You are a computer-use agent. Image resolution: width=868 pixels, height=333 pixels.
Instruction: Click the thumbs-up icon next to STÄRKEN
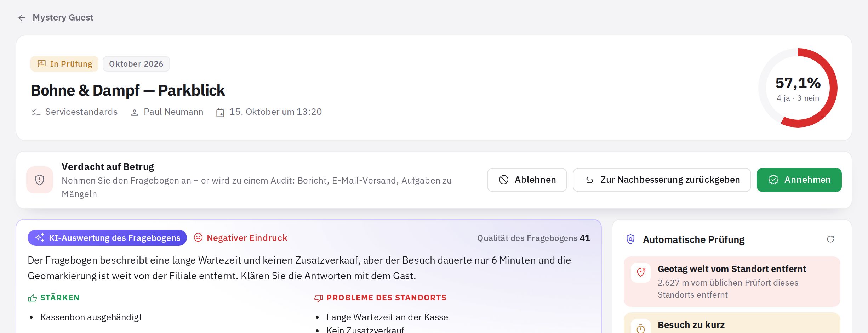point(33,298)
